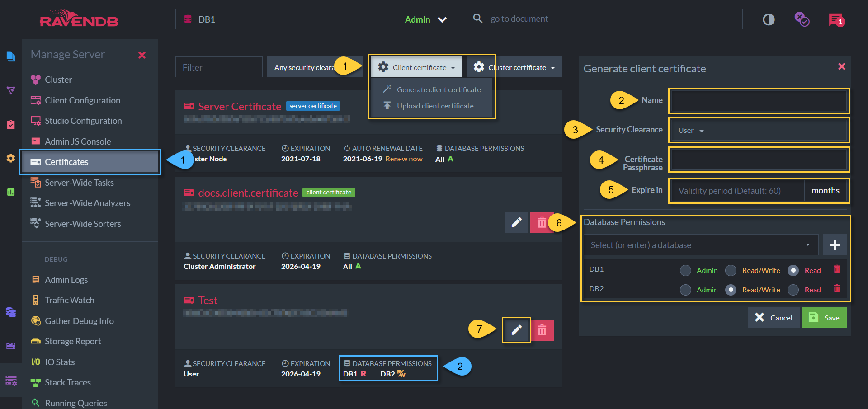Click the Server Certificate title
The height and width of the screenshot is (409, 868).
240,107
